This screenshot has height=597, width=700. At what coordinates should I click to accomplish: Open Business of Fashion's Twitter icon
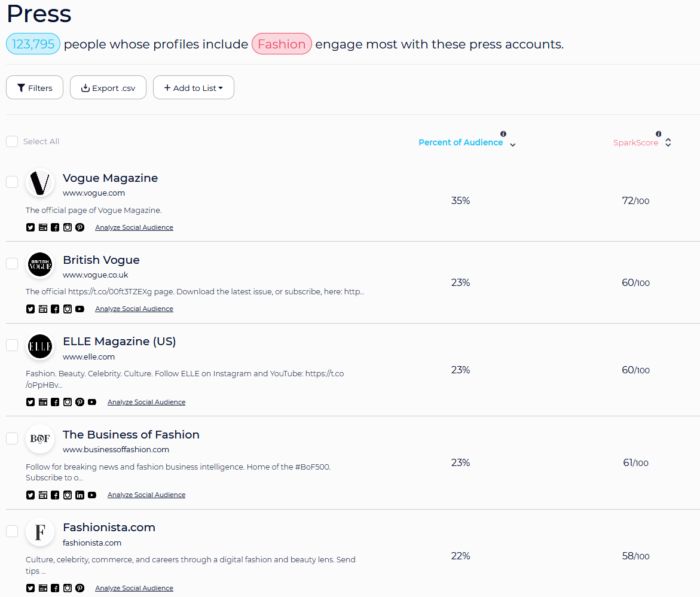30,495
